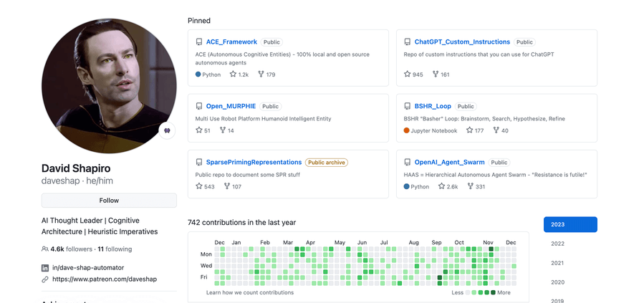Click the repo icon beside SparsePrimingRepresentations
644x303 pixels.
pos(198,162)
